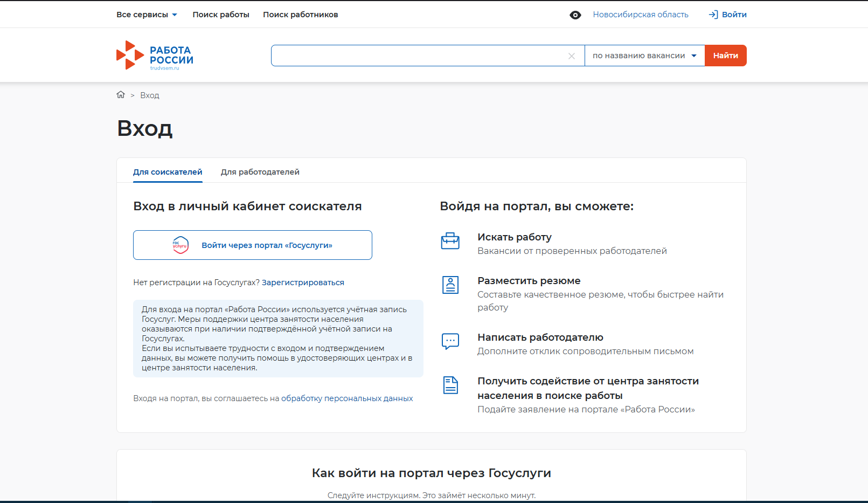The image size is (868, 503).
Task: Select Новосибирская область region selector
Action: (x=640, y=15)
